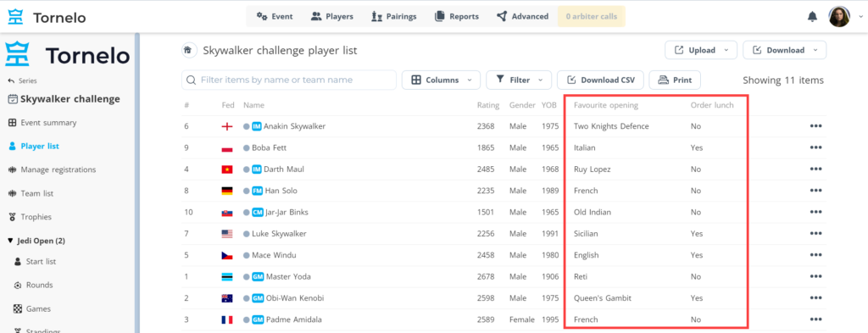Open more options for Obi-Wan Kenobi
This screenshot has width=868, height=333.
click(815, 298)
